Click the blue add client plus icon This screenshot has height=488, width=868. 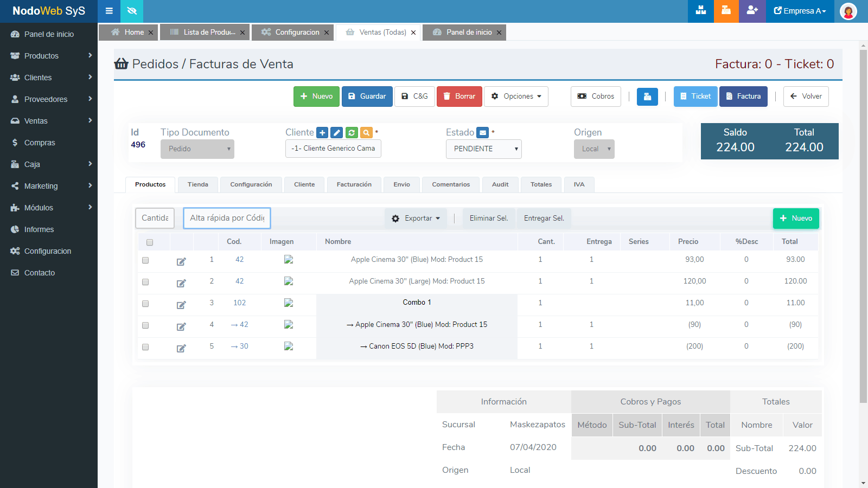pyautogui.click(x=322, y=133)
